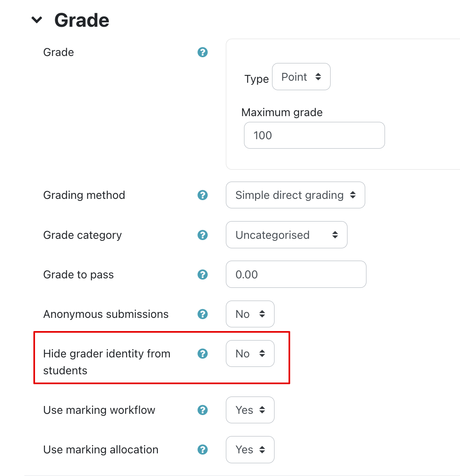Show help for Hide grader identity

point(202,354)
